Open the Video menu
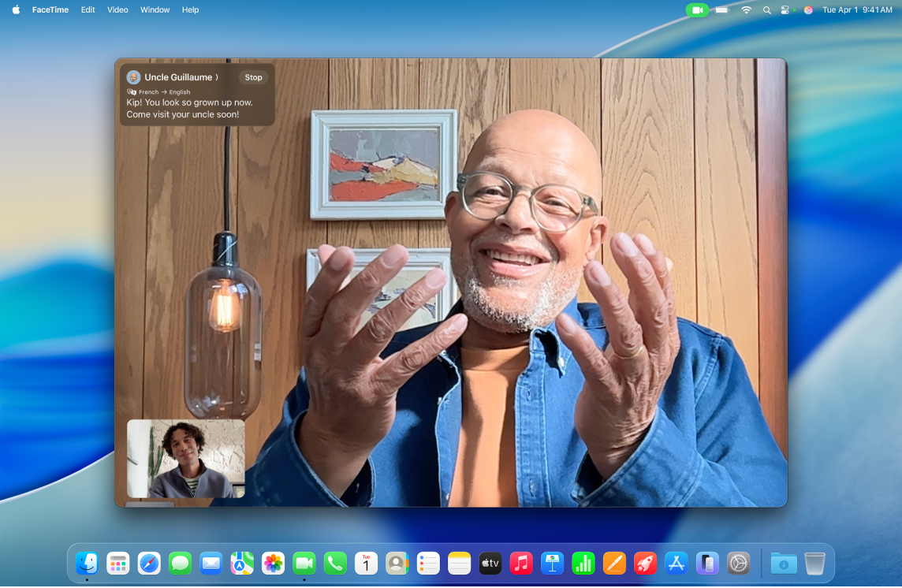902x588 pixels. (x=117, y=9)
